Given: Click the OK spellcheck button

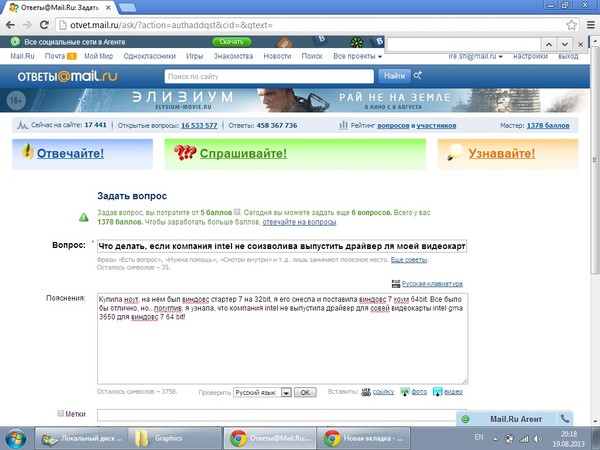Looking at the screenshot, I should (305, 393).
